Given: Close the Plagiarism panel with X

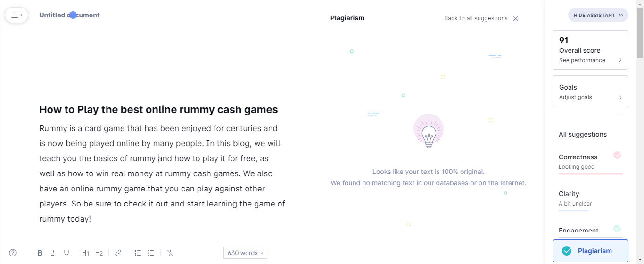Looking at the screenshot, I should point(515,18).
